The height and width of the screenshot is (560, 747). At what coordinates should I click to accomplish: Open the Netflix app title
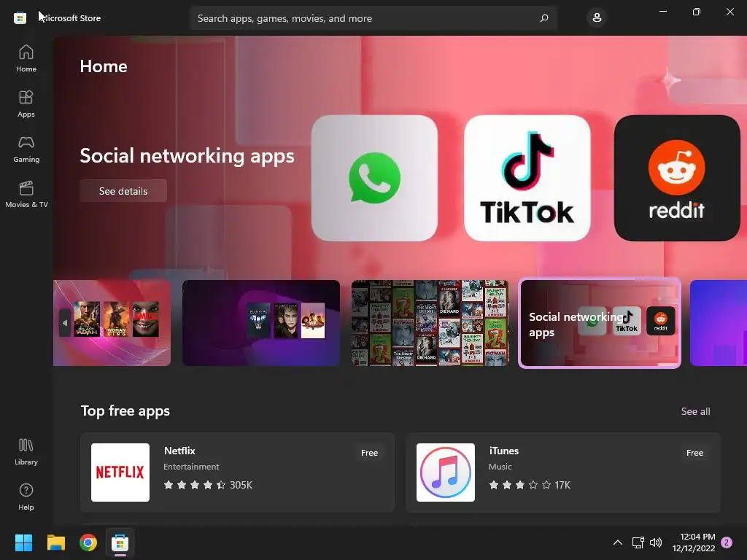click(x=179, y=451)
